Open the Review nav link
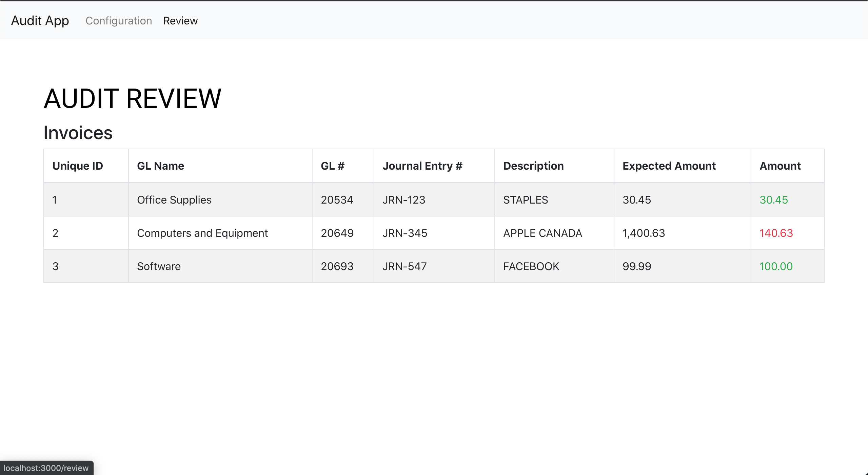The image size is (868, 475). pos(180,21)
